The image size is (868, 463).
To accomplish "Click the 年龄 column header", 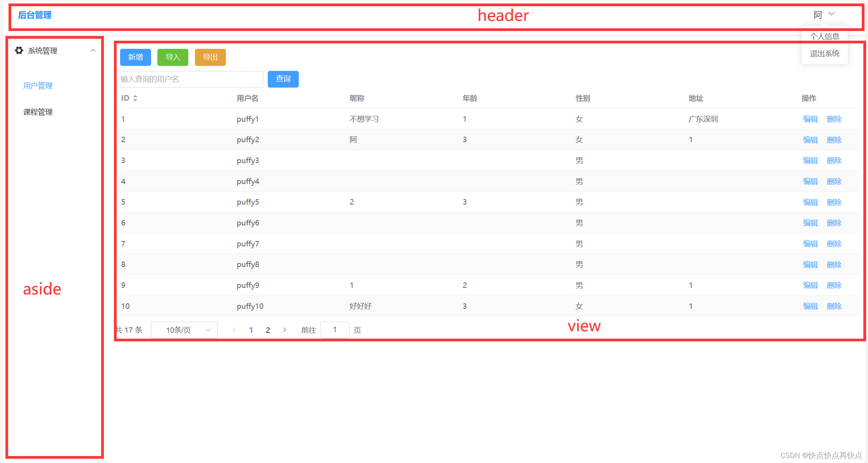I will point(470,98).
